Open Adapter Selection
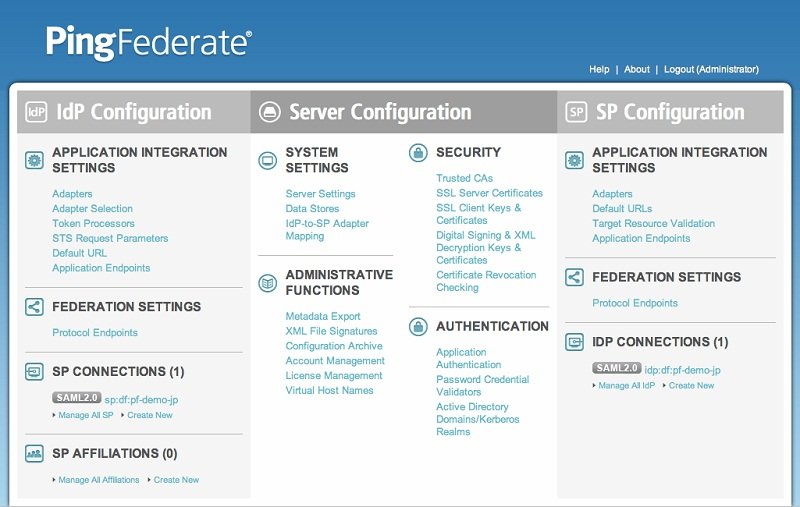 click(x=92, y=209)
